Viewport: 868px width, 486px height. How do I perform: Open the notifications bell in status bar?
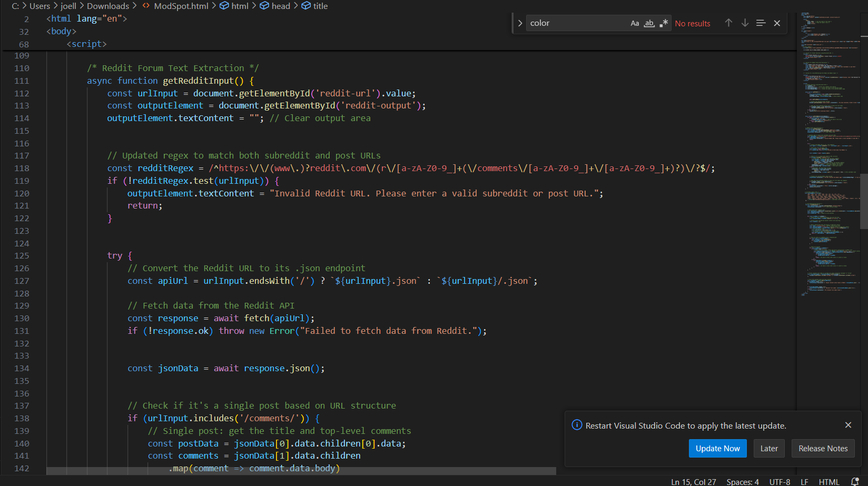click(855, 481)
